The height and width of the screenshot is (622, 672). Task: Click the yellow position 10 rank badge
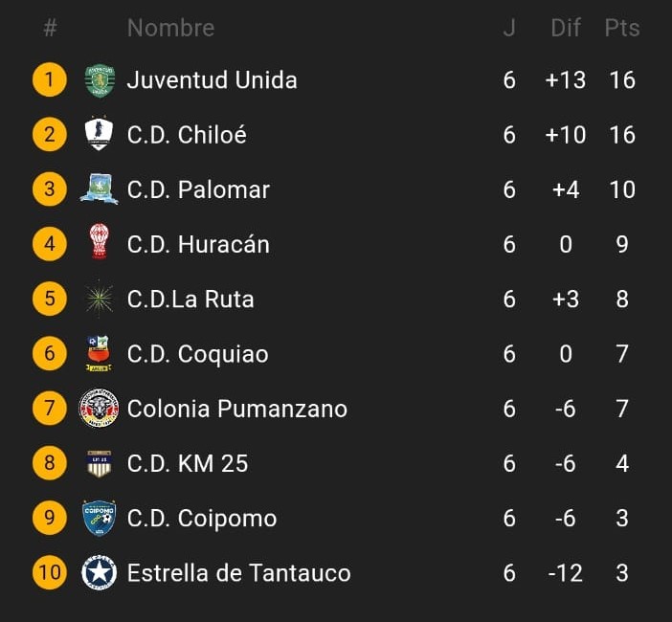50,573
